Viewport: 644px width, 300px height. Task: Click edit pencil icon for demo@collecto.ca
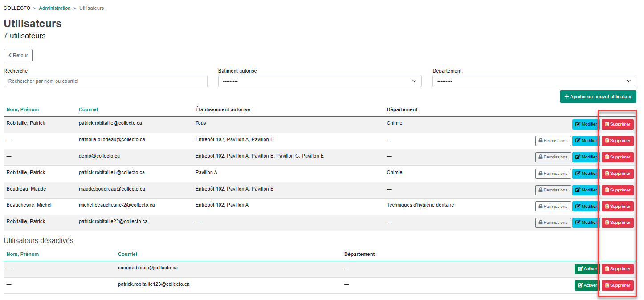578,157
